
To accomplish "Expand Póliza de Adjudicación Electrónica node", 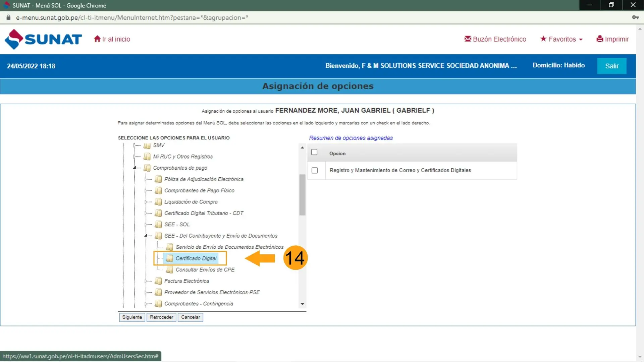I will point(146,179).
